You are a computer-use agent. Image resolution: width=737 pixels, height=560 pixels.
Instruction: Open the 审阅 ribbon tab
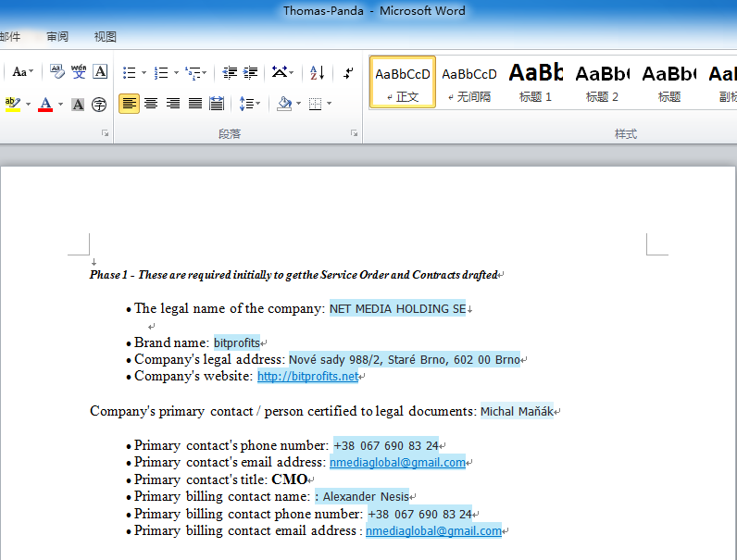[57, 37]
